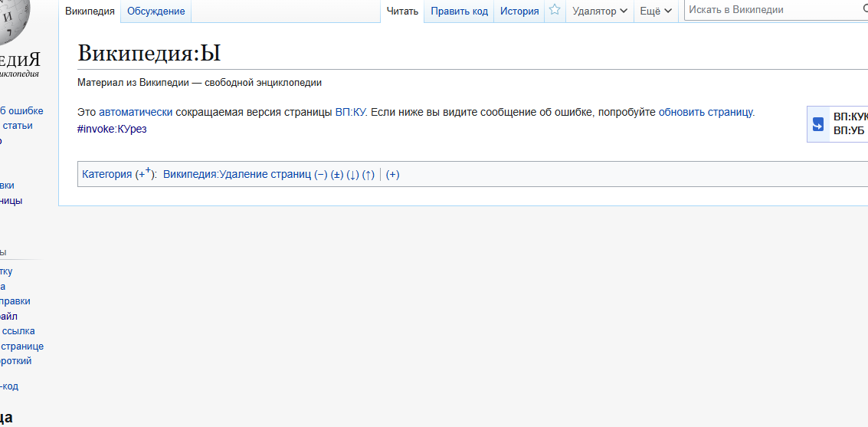Expand the Ещё dropdown menu
Viewport: 868px width, 427px height.
(x=656, y=11)
